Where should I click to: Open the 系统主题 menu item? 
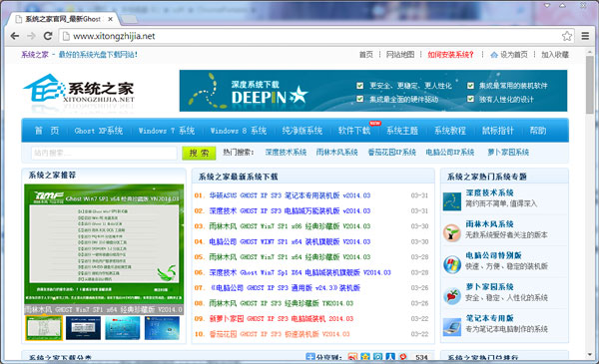click(x=402, y=131)
